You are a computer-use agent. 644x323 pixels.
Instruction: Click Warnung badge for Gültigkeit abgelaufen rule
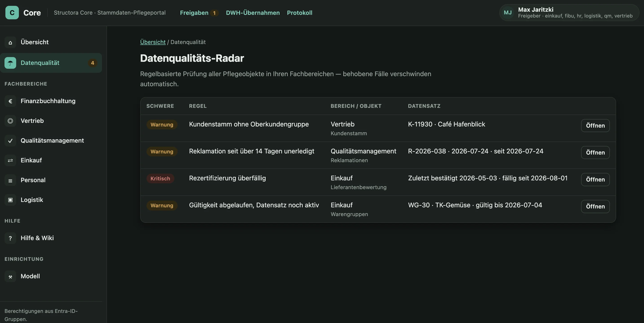(162, 206)
